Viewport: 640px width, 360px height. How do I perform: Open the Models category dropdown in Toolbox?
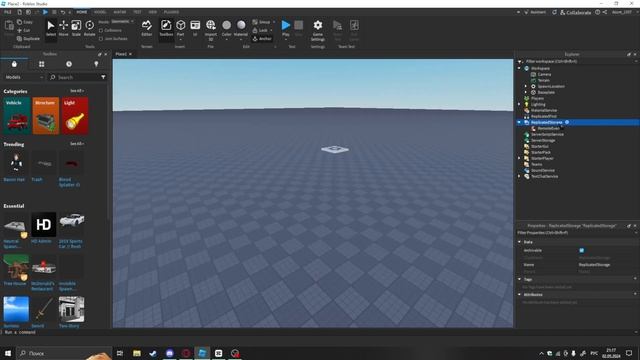pyautogui.click(x=24, y=77)
